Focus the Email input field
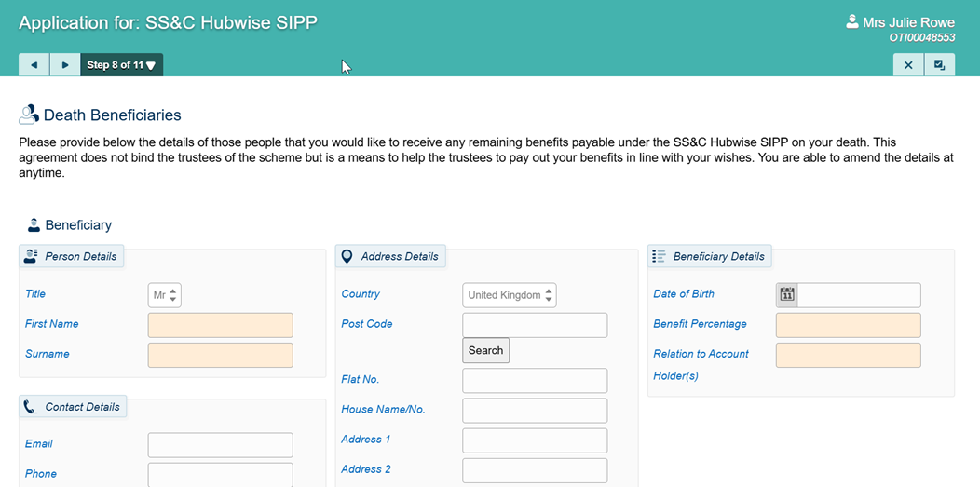 (220, 445)
